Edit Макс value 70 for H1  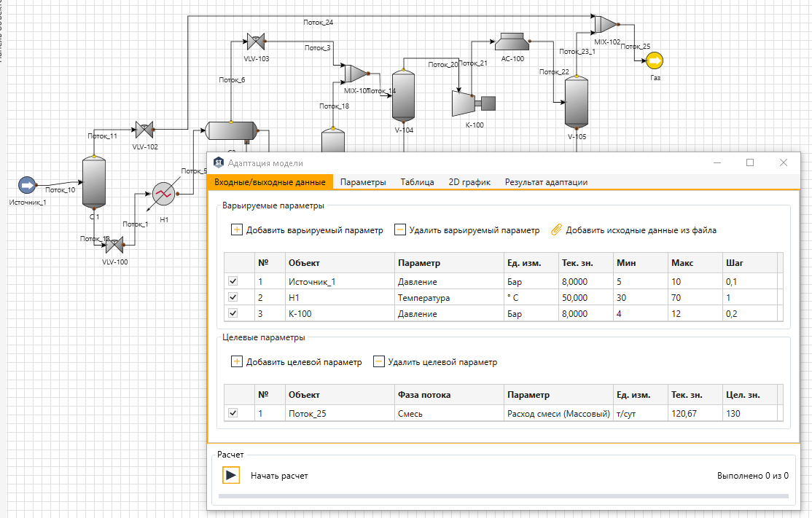(x=695, y=297)
